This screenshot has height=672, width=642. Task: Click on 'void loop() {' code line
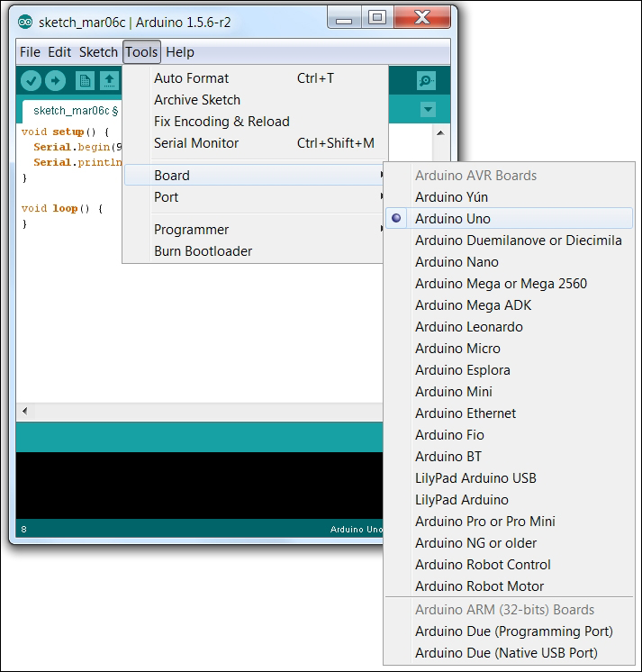click(62, 208)
